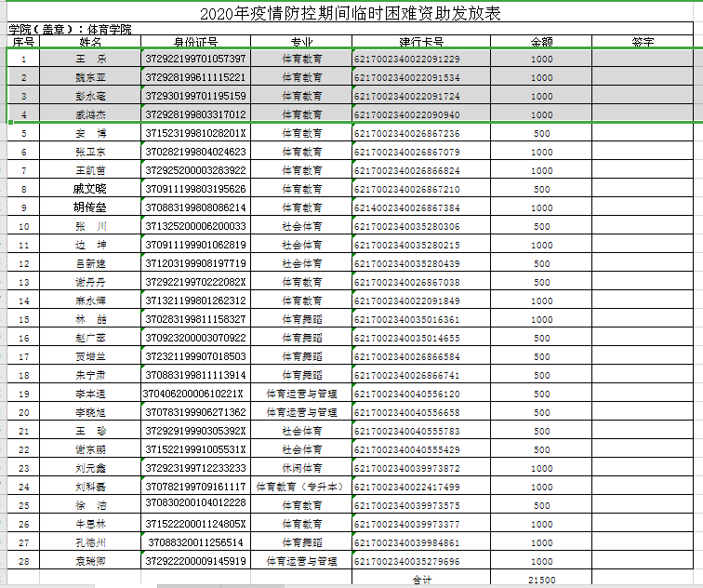The height and width of the screenshot is (588, 703).
Task: Select card number cell 6214002340026867384
Action: (x=406, y=207)
